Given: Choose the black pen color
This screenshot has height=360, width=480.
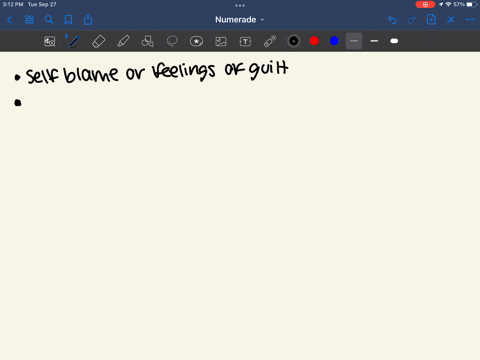Looking at the screenshot, I should click(294, 41).
